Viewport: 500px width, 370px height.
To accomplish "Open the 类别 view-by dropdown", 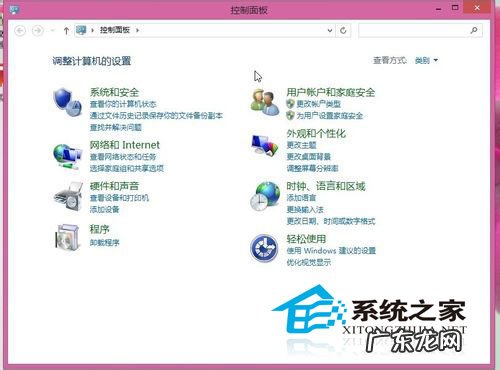I will tap(426, 61).
